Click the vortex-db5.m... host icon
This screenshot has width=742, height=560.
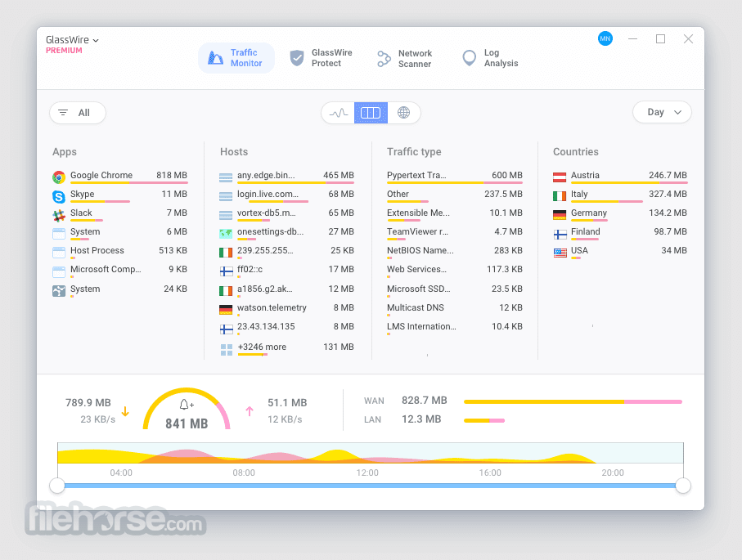(226, 215)
